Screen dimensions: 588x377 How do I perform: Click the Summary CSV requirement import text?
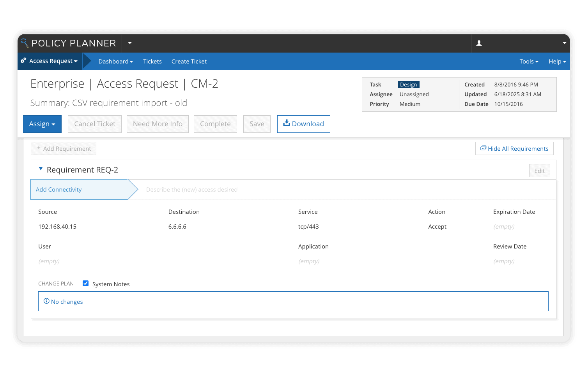109,103
